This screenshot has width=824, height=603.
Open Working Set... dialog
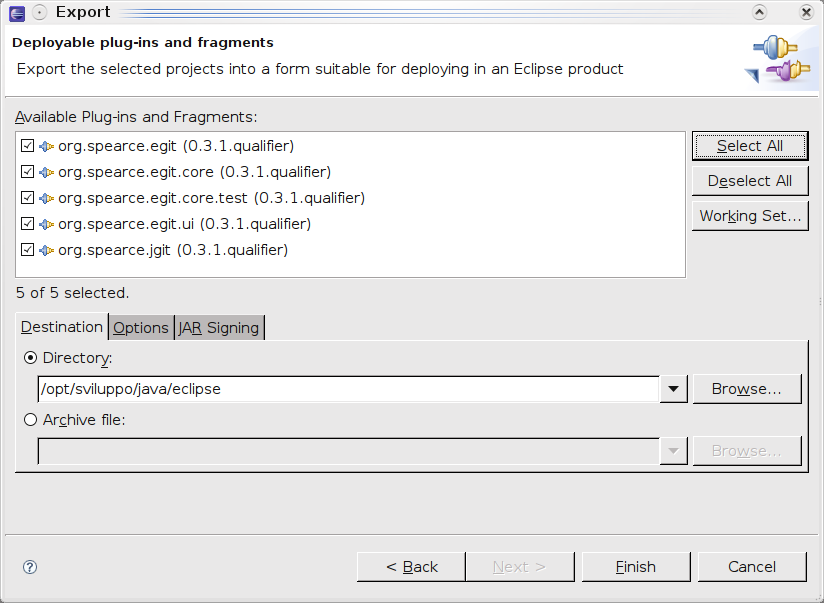pyautogui.click(x=750, y=216)
